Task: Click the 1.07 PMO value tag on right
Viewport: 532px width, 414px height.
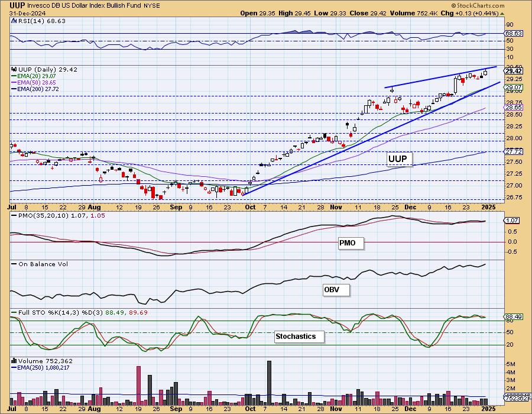Action: tap(512, 221)
